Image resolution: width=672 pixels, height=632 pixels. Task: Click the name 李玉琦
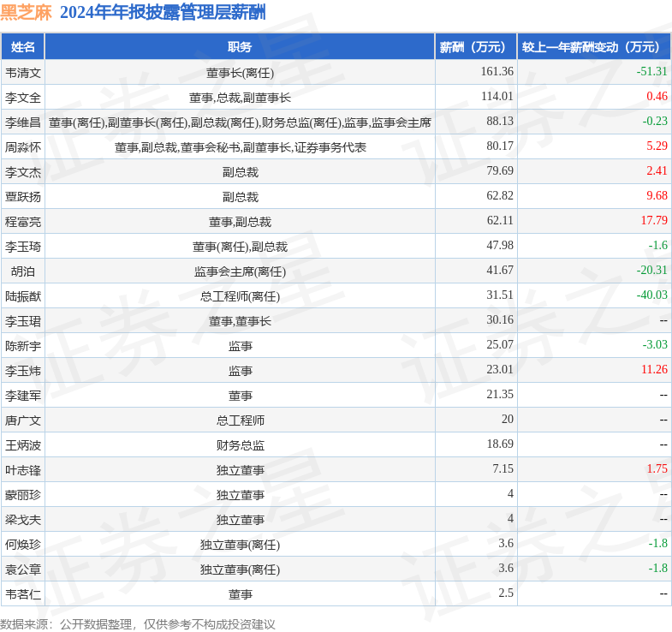(x=23, y=247)
